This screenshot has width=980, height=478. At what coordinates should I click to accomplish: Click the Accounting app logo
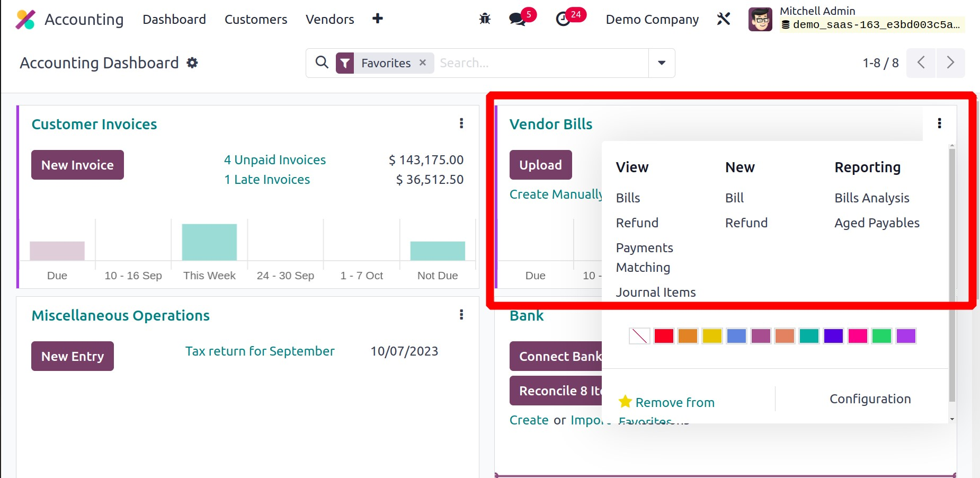pyautogui.click(x=25, y=20)
